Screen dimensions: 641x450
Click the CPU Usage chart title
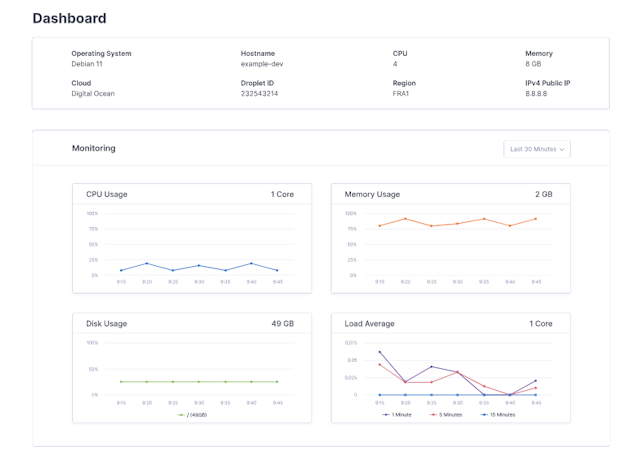(x=107, y=194)
